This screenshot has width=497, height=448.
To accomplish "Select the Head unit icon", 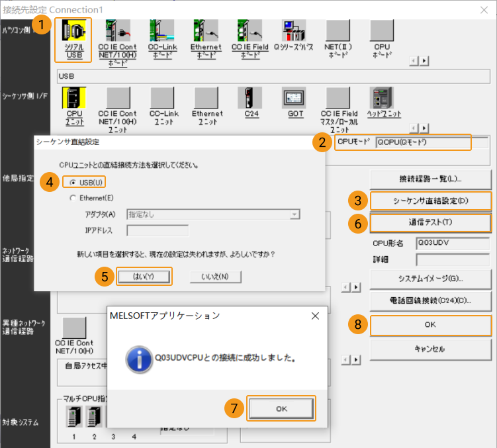I will (382, 98).
